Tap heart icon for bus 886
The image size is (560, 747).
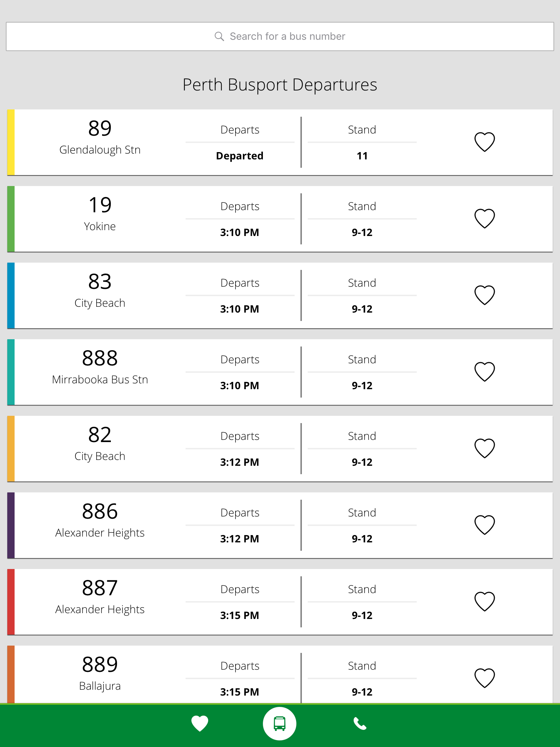point(485,525)
